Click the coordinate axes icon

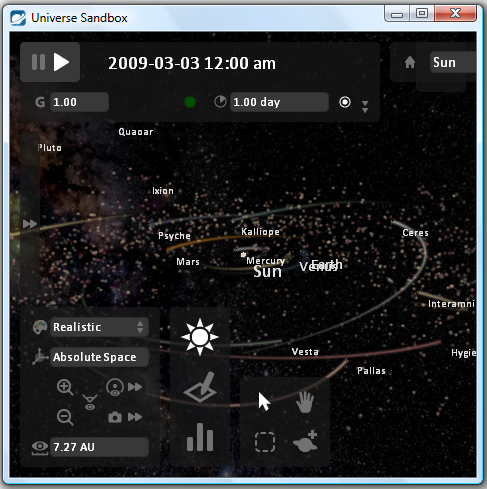click(40, 357)
